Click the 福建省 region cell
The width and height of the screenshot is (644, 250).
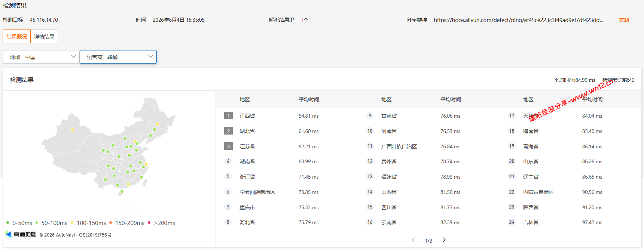(389, 177)
